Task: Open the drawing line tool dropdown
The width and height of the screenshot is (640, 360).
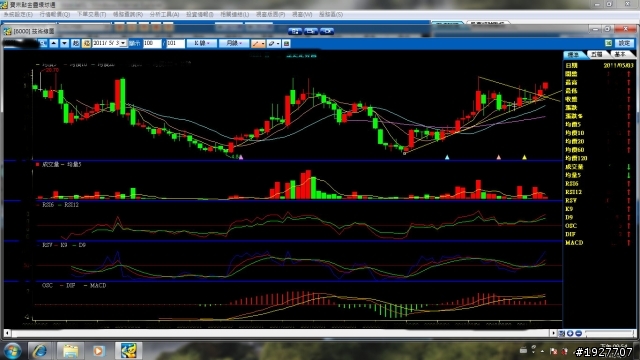Action: pos(258,43)
